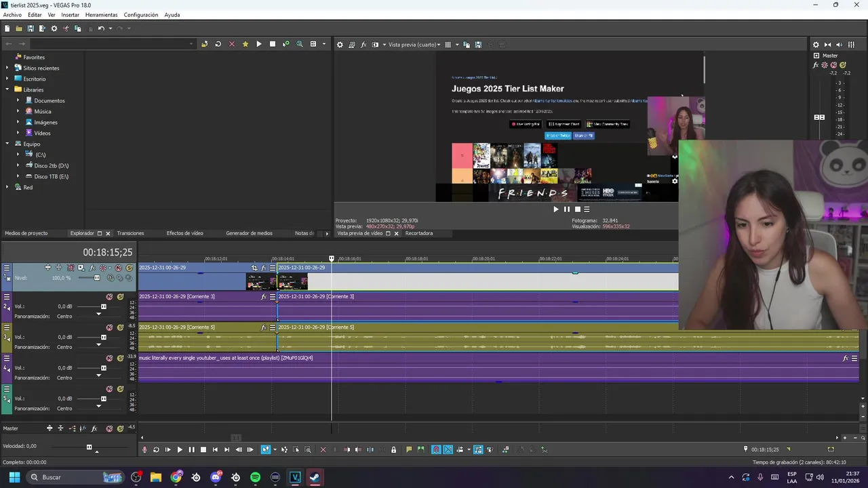
Task: Toggle loop playback in the transport bar
Action: (156, 449)
